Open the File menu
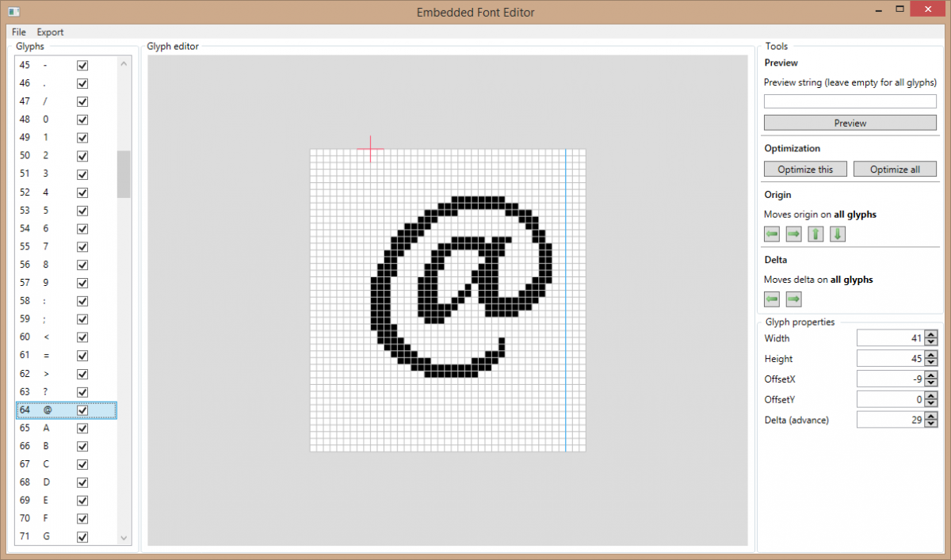Image resolution: width=951 pixels, height=560 pixels. coord(18,32)
